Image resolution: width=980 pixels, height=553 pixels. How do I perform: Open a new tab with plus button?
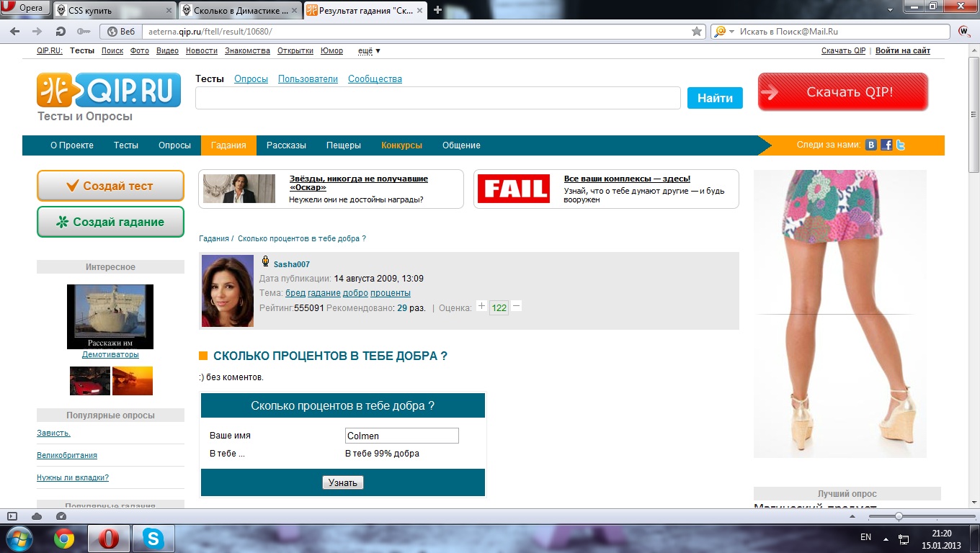click(x=437, y=10)
